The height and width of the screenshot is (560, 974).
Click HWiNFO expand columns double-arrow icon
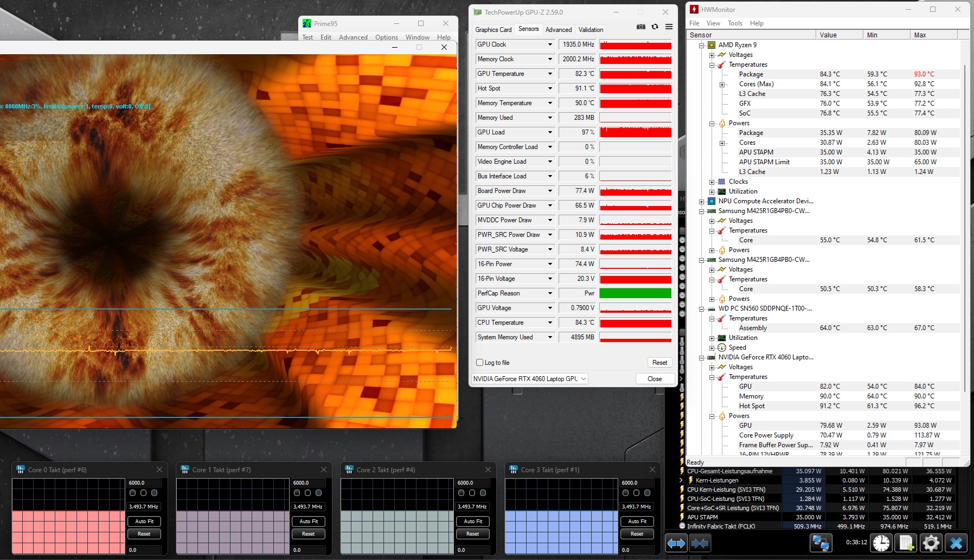676,543
